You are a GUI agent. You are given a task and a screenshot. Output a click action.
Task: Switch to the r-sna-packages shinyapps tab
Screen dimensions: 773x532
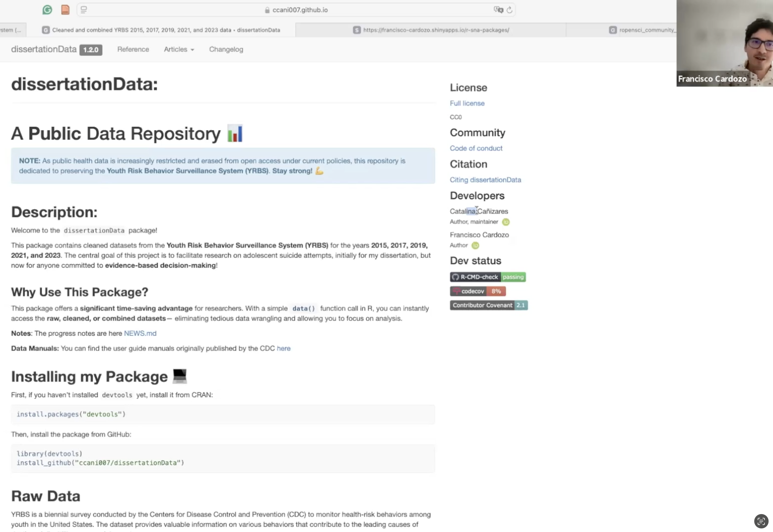pyautogui.click(x=431, y=30)
